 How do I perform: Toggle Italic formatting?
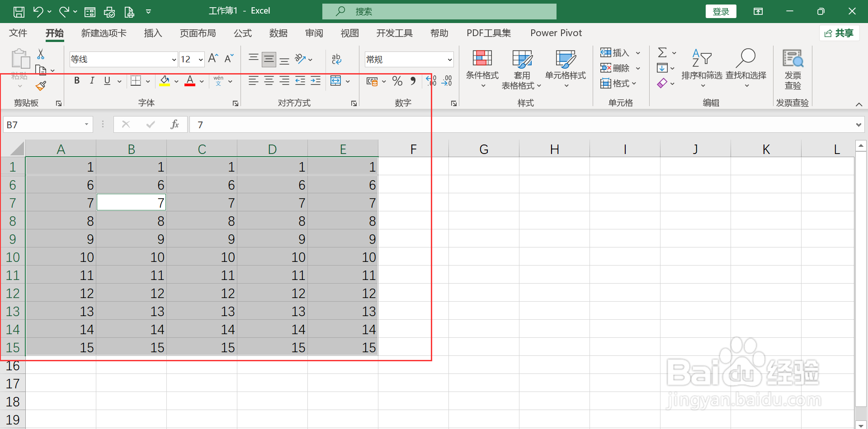point(92,81)
